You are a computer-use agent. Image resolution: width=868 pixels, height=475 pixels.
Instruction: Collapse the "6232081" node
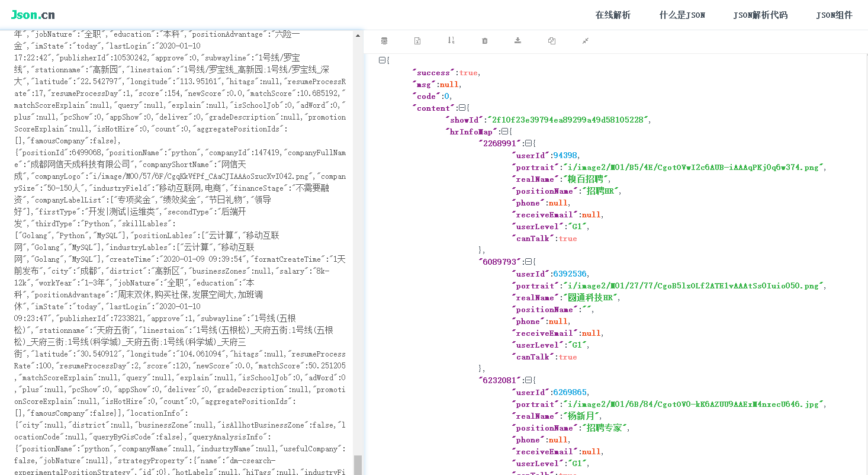point(528,380)
